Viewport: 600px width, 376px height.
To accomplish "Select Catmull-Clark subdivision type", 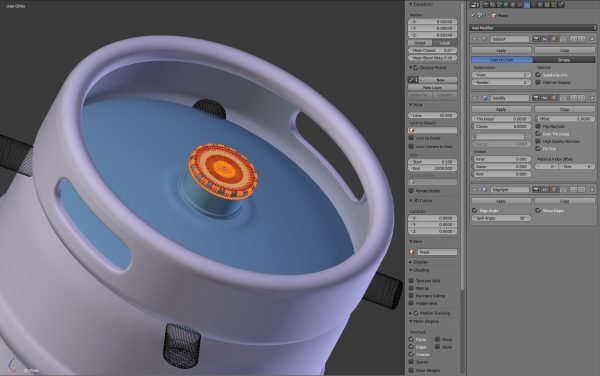I will (502, 60).
